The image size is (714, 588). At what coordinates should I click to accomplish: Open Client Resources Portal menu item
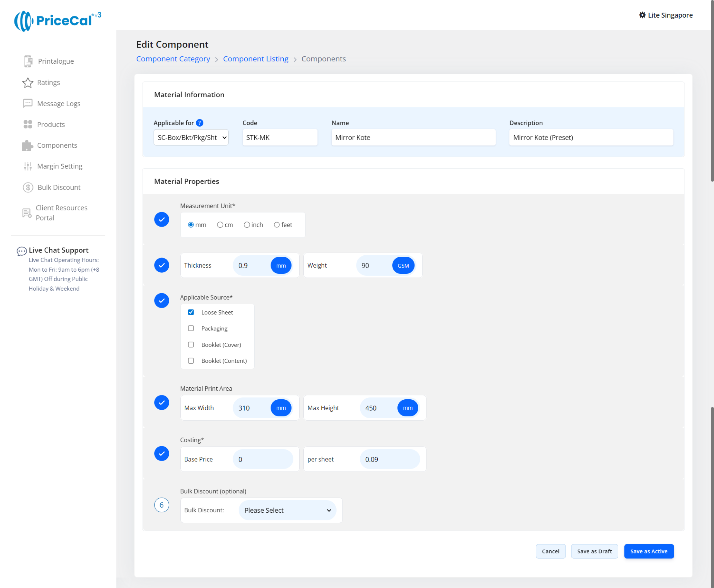(x=61, y=213)
